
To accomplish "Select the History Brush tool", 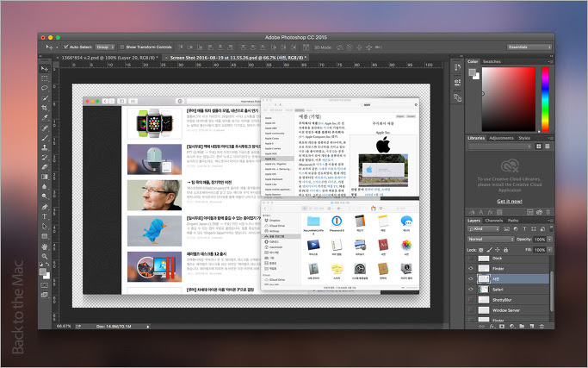I will click(44, 158).
